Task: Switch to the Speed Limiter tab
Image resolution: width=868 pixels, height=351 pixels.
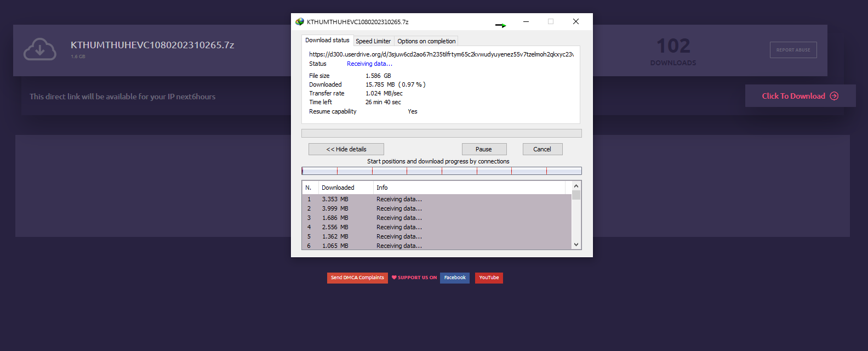Action: pos(373,41)
